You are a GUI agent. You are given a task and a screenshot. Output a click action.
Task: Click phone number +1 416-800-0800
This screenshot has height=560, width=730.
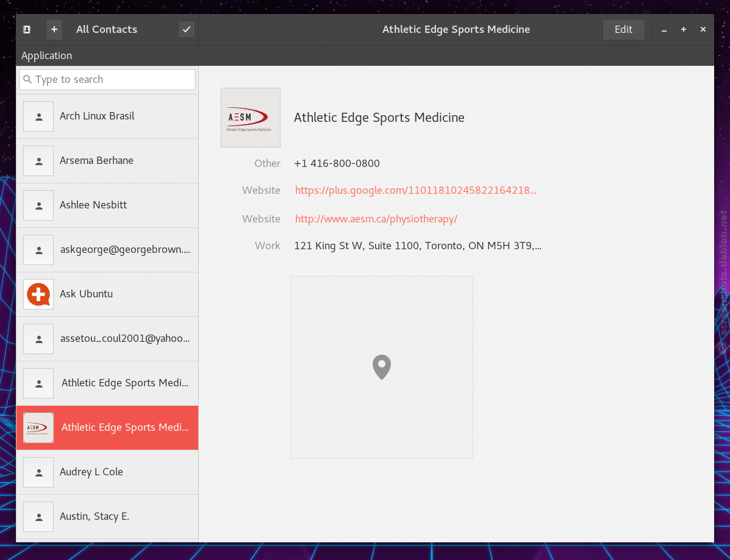point(337,163)
